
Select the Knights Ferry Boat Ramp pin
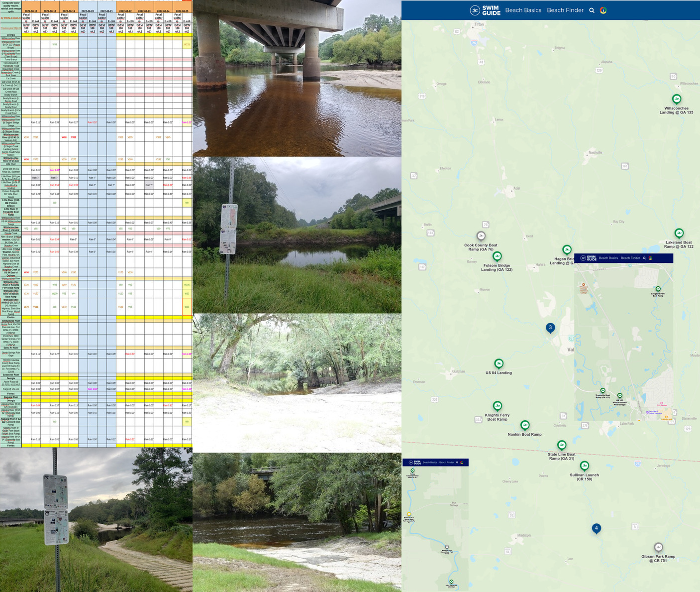click(497, 406)
